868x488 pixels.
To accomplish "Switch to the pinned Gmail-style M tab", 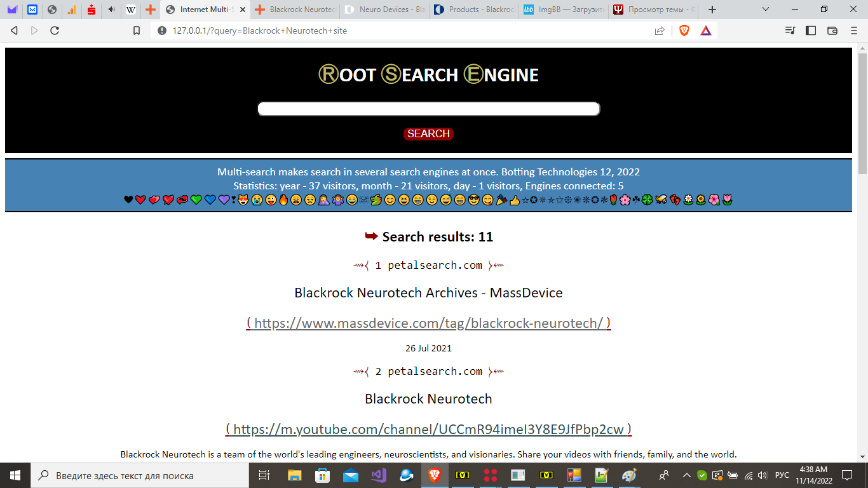I will click(12, 10).
